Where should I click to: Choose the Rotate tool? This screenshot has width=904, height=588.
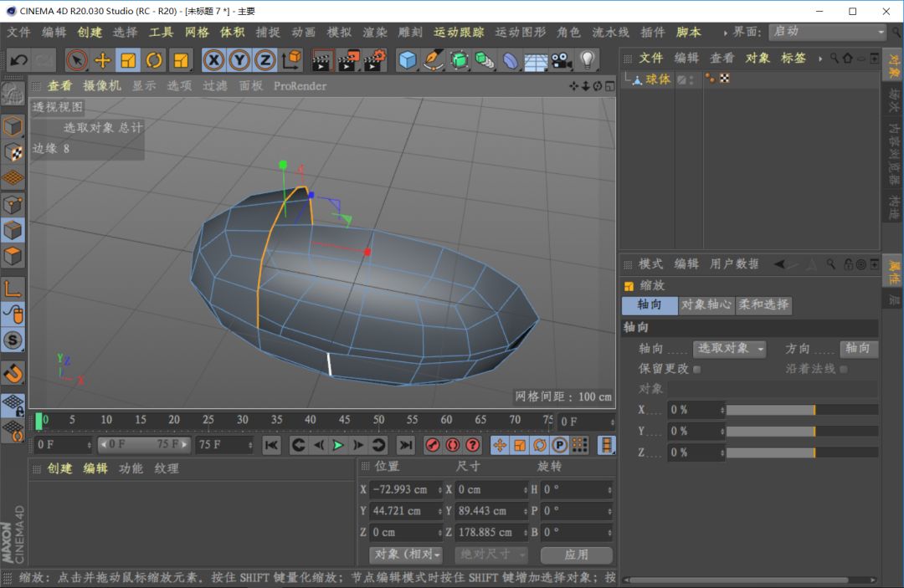154,60
